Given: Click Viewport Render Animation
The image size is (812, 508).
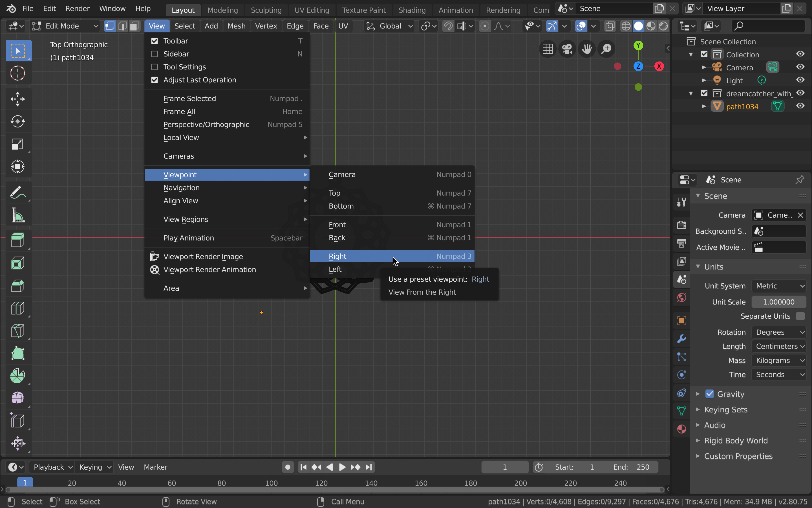Looking at the screenshot, I should click(x=227, y=270).
